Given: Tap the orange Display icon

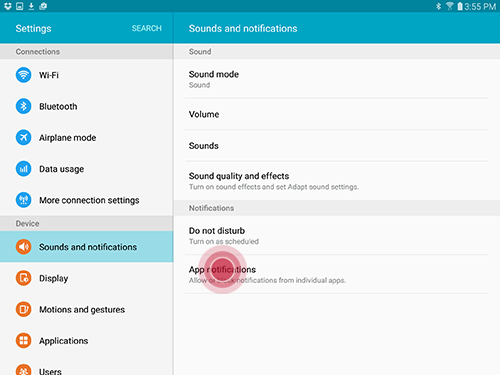Looking at the screenshot, I should coord(23,278).
